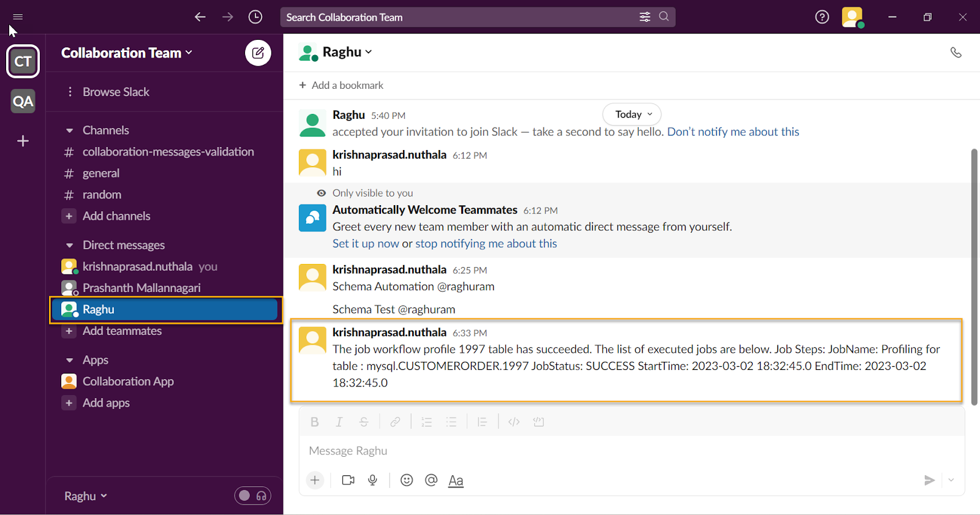Screen dimensions: 980x515
Task: Apply ordered list formatting
Action: coord(427,422)
